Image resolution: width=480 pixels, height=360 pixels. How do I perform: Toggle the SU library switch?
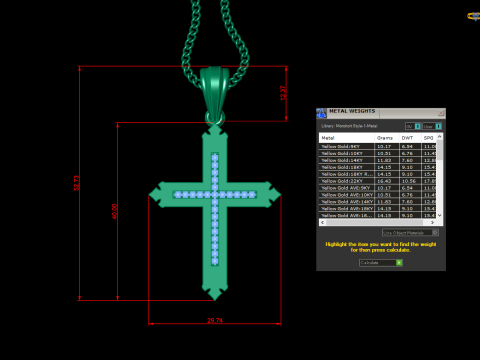(413, 126)
